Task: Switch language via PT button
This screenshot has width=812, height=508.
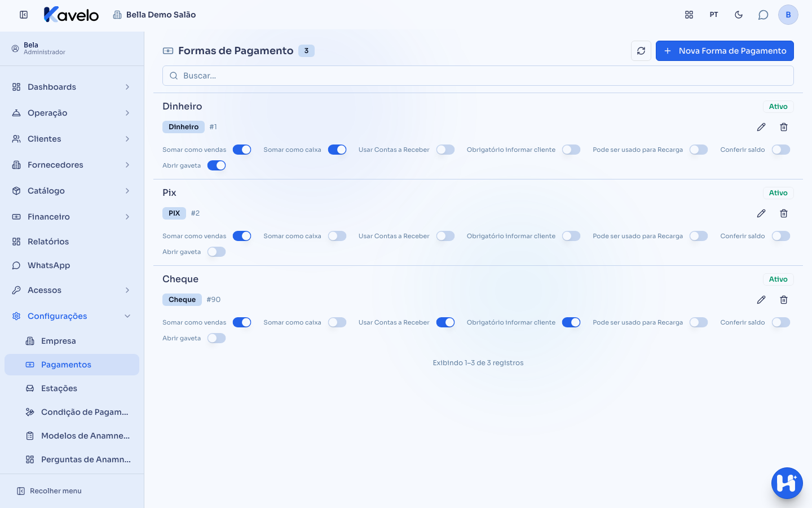Action: coord(714,15)
